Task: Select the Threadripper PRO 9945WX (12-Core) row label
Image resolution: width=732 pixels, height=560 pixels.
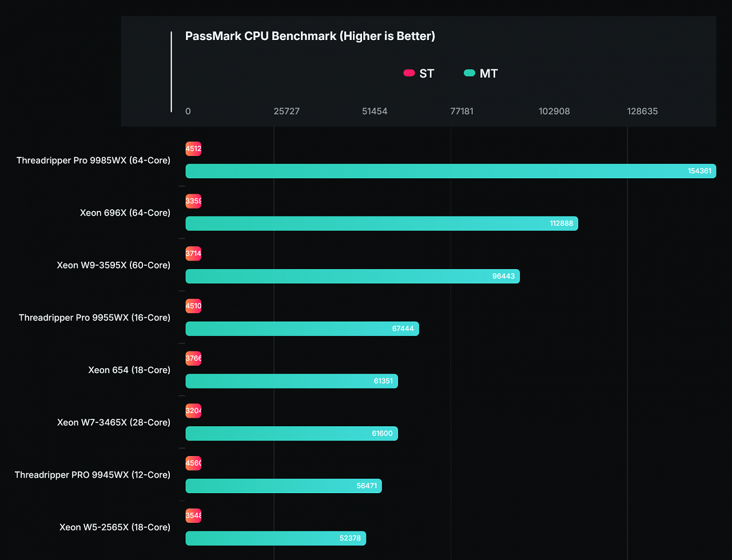Action: (93, 474)
